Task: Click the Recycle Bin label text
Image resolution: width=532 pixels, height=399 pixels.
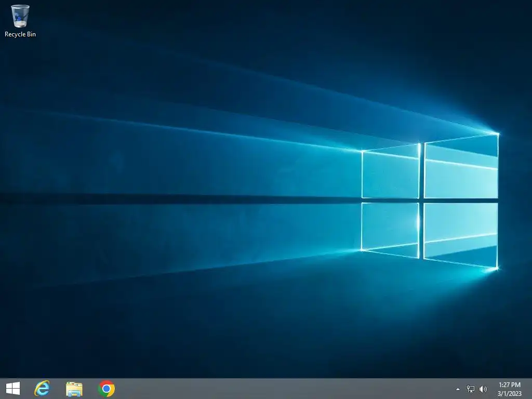Action: pos(20,34)
